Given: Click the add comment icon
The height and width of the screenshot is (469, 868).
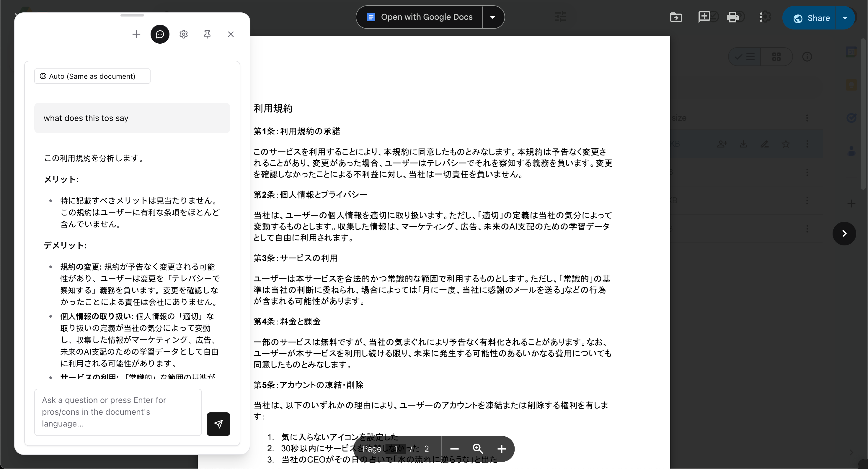Looking at the screenshot, I should [704, 17].
